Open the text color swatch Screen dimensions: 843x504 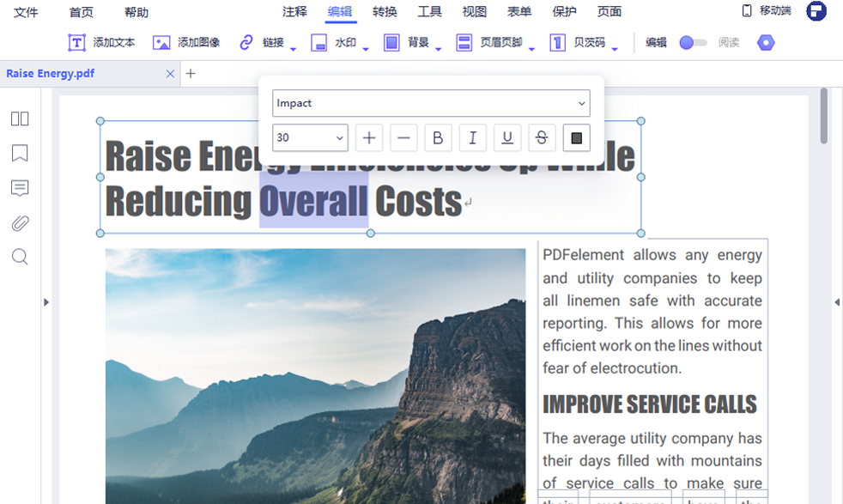pos(577,137)
